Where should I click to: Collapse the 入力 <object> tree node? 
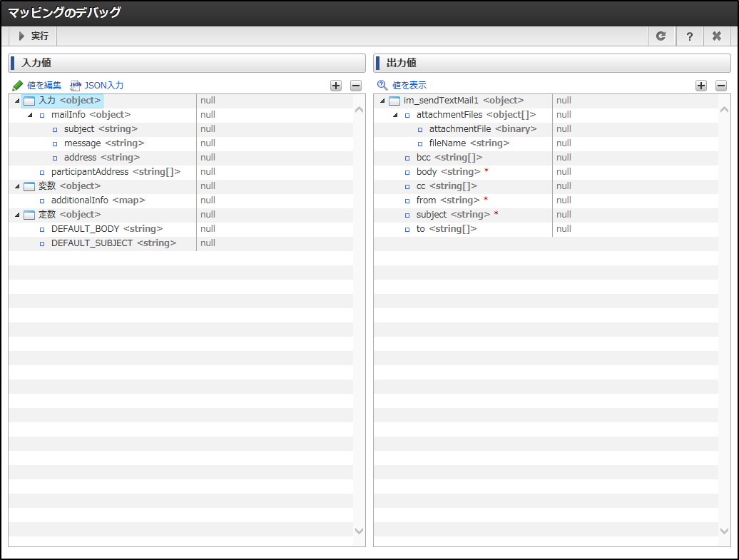(x=17, y=101)
